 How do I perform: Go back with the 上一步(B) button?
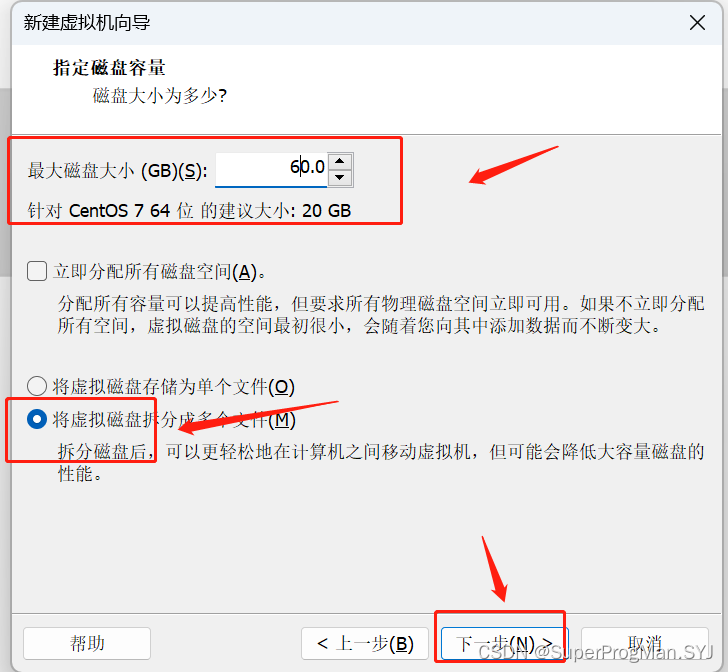(x=364, y=643)
